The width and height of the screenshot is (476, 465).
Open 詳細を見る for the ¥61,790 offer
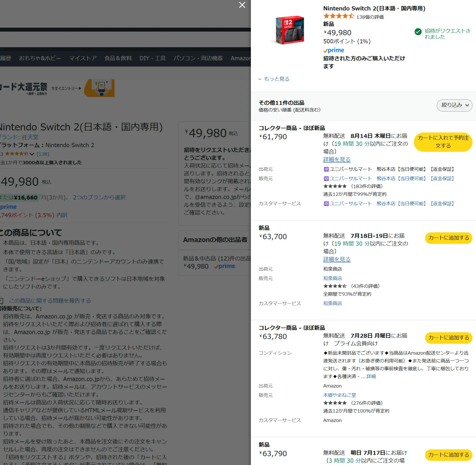point(337,159)
